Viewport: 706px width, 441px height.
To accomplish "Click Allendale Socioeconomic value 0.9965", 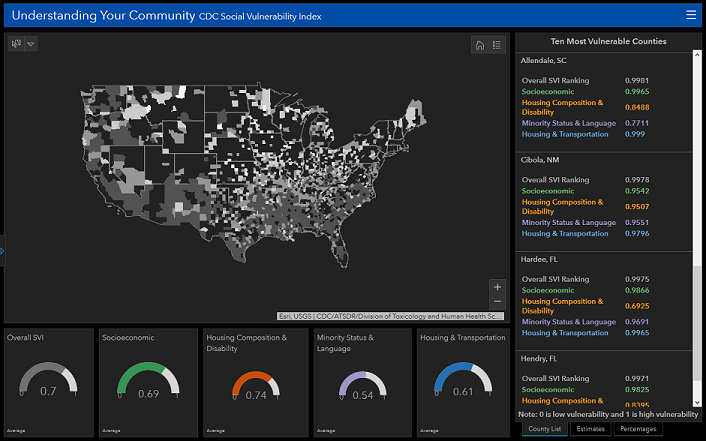I will [637, 91].
